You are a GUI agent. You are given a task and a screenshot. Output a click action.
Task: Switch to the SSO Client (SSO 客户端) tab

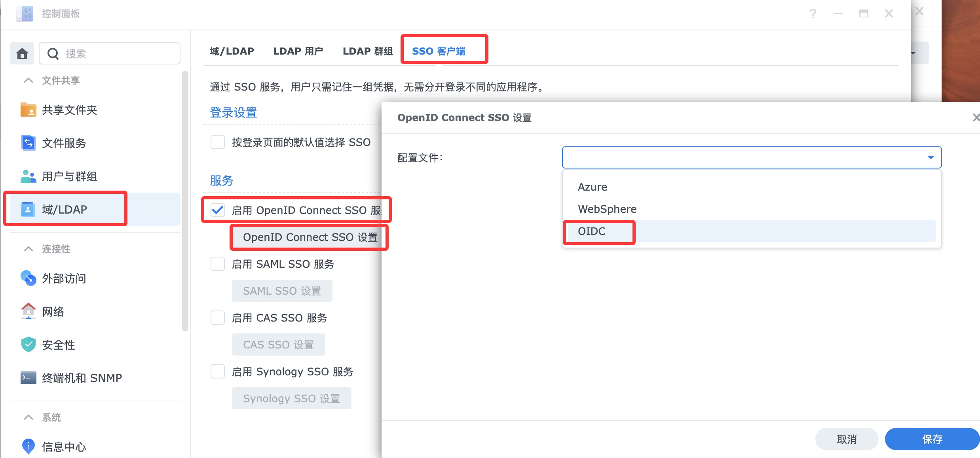pyautogui.click(x=439, y=51)
